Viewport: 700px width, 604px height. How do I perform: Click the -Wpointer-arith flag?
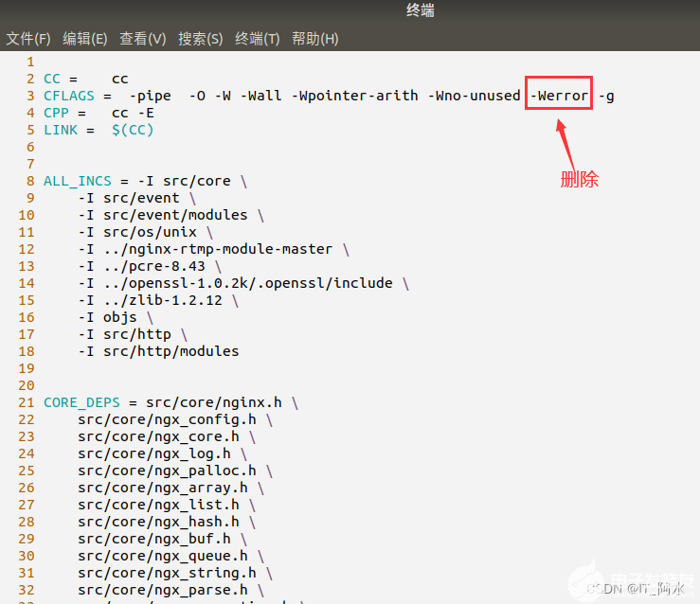click(x=355, y=96)
